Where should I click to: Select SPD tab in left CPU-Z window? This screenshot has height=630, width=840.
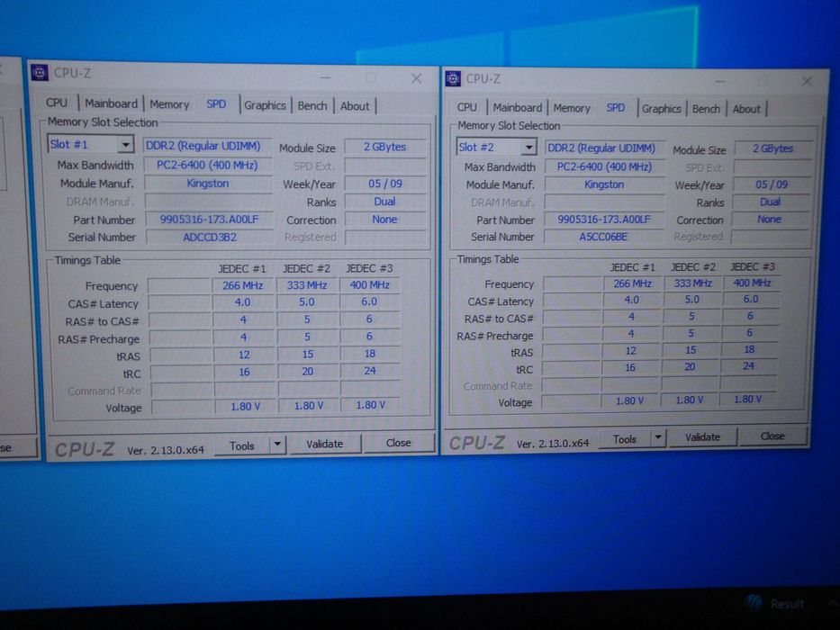[216, 104]
